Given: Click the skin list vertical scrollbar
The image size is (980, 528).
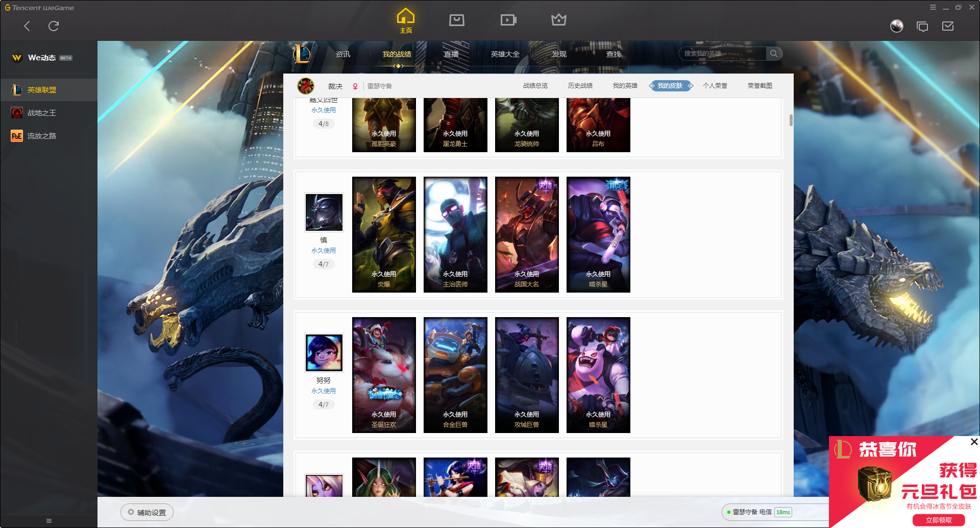Looking at the screenshot, I should pyautogui.click(x=791, y=120).
